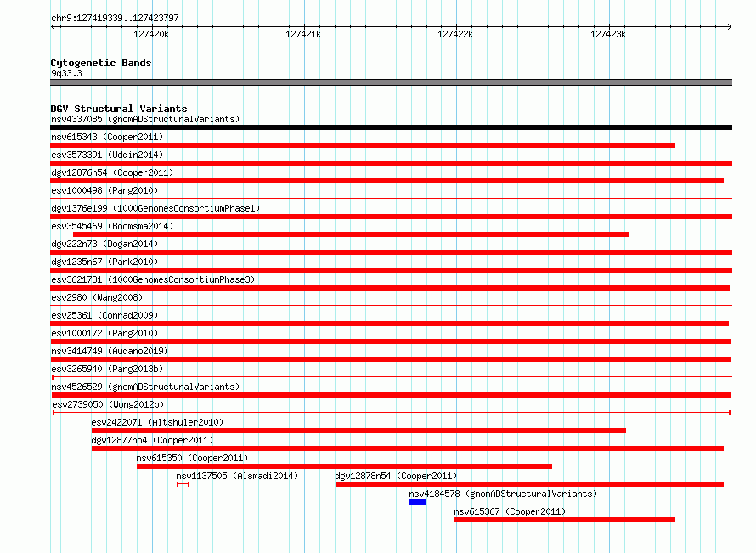The image size is (756, 553).
Task: Click nsv4526529 (gnomADStructuralVariants) label
Action: (x=145, y=387)
